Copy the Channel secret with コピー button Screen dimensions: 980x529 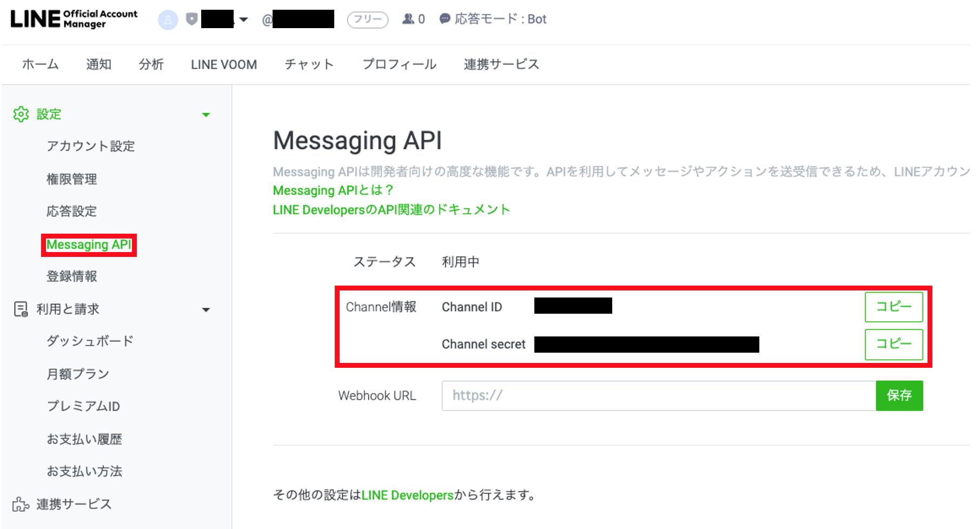(x=893, y=344)
